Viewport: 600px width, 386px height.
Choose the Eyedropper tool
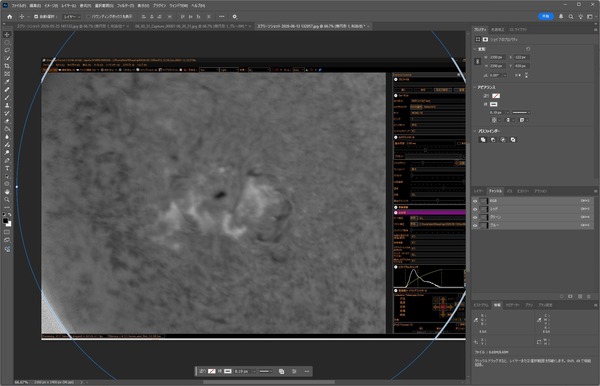[x=7, y=81]
